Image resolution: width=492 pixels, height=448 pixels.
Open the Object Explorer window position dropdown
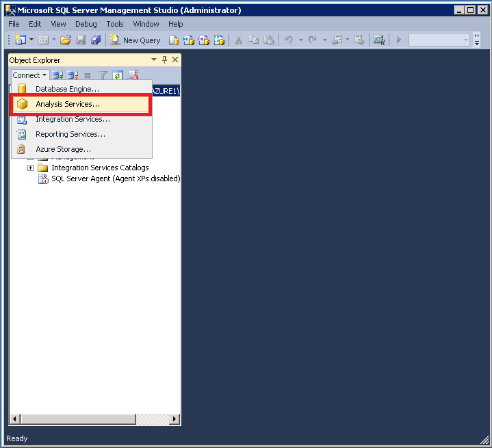coord(154,60)
